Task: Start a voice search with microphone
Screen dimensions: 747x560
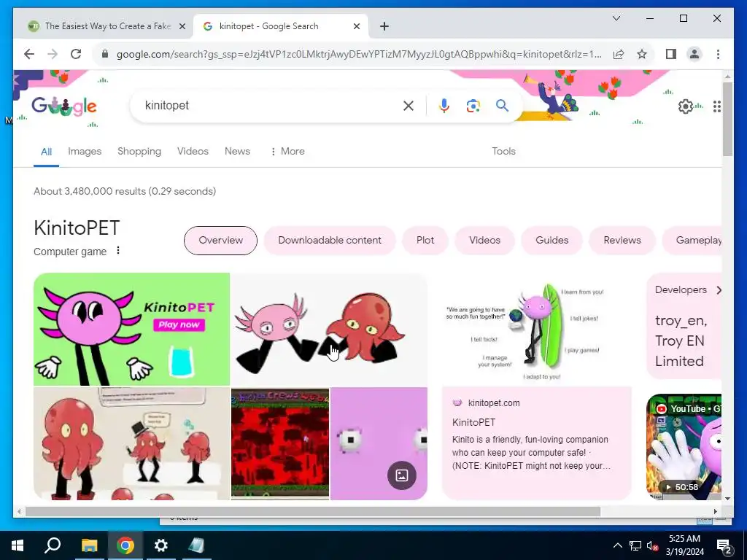Action: (444, 106)
